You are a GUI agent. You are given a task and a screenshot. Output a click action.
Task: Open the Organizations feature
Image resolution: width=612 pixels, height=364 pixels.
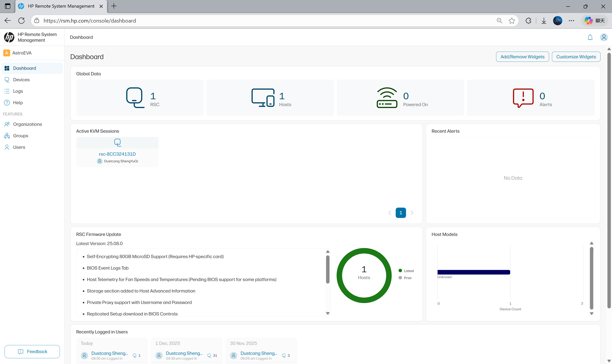pos(27,124)
